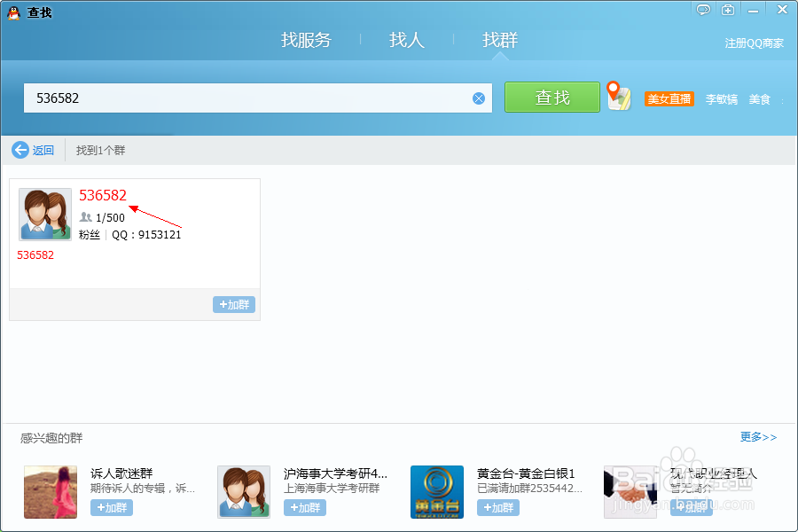This screenshot has height=532, width=798.
Task: Click the 沪海事大学考研 group avatar
Action: 244,492
